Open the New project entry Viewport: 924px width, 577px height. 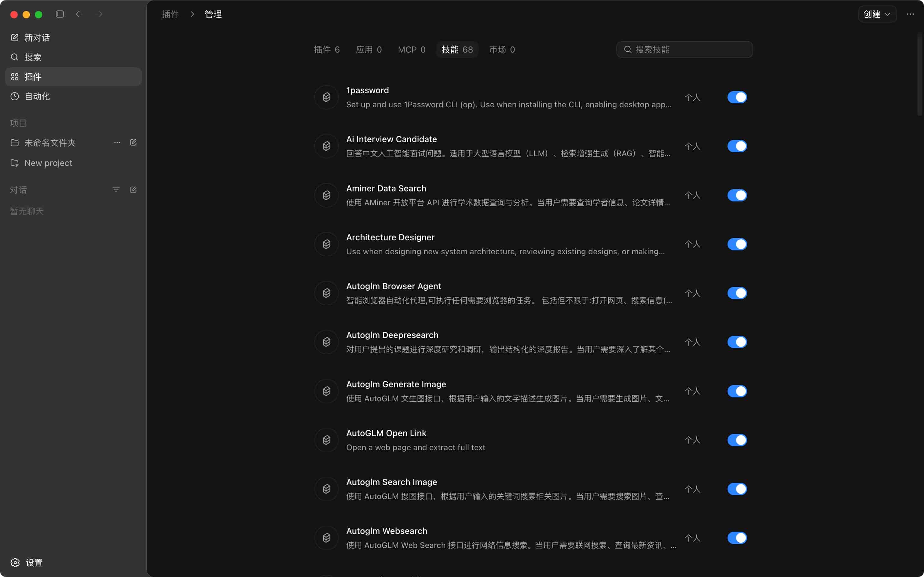click(73, 163)
